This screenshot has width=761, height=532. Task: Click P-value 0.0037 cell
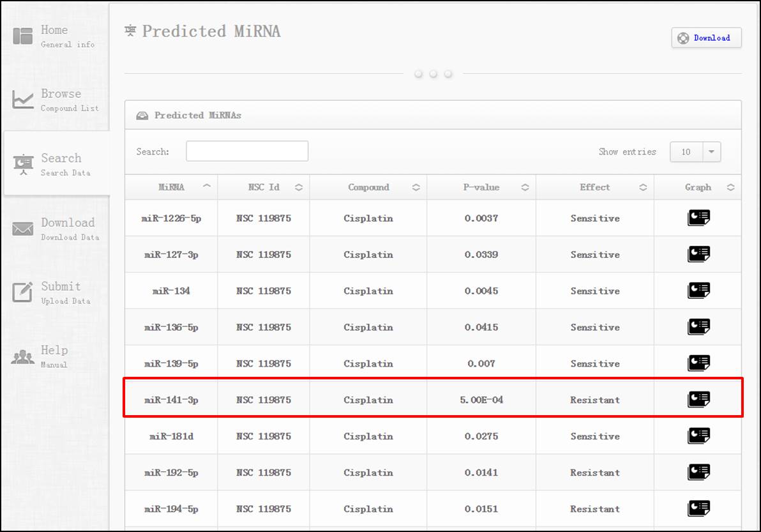click(481, 218)
